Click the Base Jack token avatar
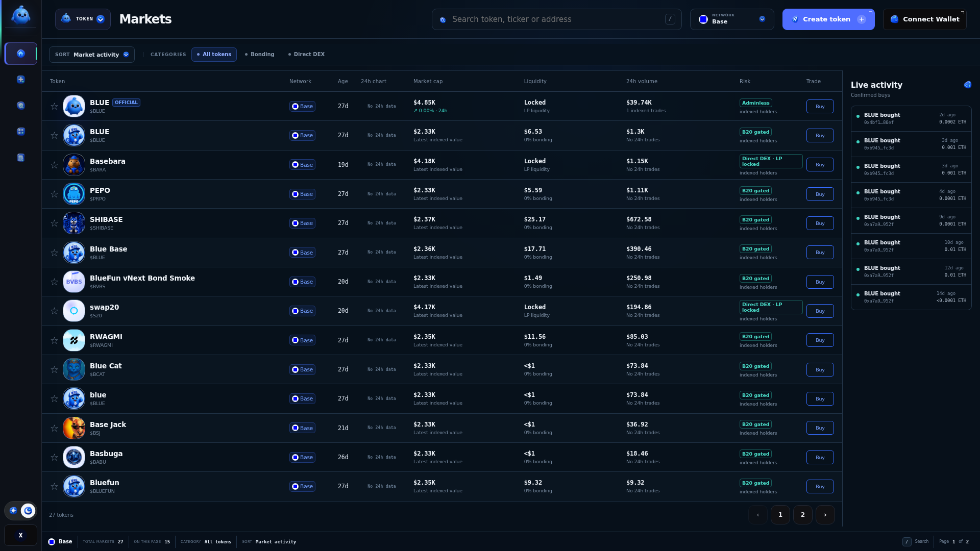The height and width of the screenshot is (551, 980). point(74,428)
